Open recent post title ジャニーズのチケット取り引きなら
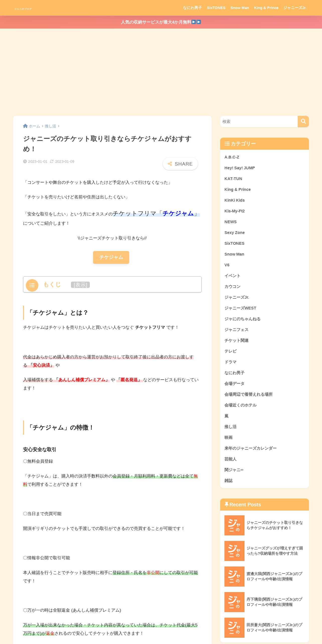This screenshot has height=644, width=322. coord(275,525)
